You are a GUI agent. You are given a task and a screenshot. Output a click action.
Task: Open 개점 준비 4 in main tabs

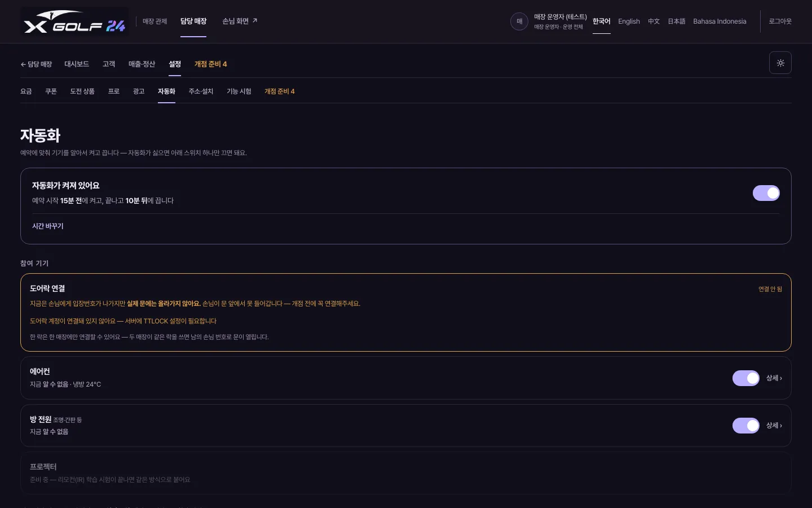click(x=211, y=64)
